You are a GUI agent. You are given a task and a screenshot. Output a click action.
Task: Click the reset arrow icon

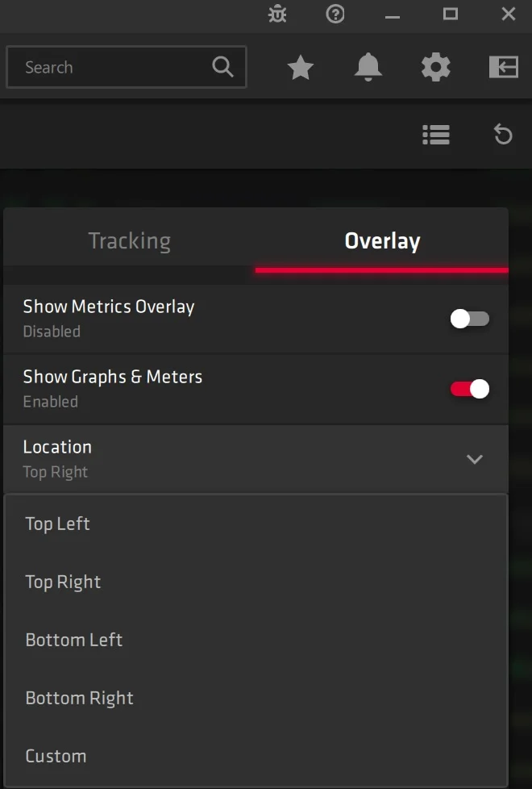coord(503,135)
